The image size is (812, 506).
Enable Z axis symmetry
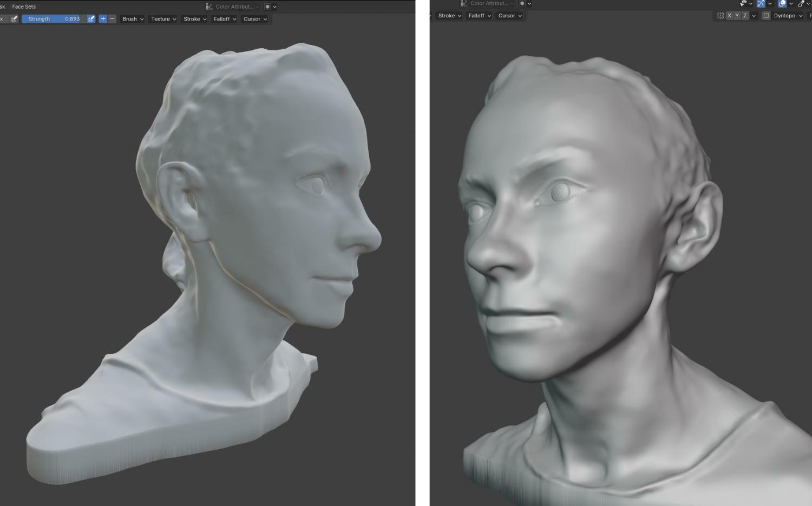click(745, 16)
